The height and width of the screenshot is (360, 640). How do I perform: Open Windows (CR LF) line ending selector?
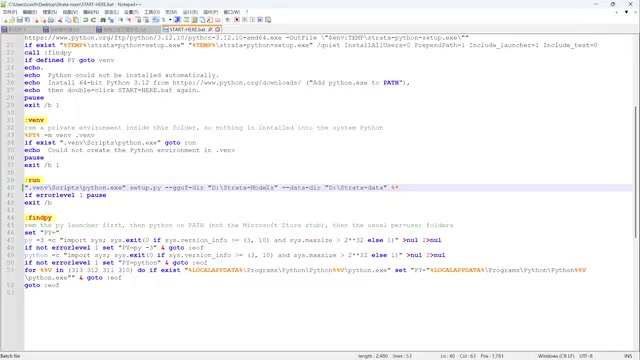coord(556,356)
